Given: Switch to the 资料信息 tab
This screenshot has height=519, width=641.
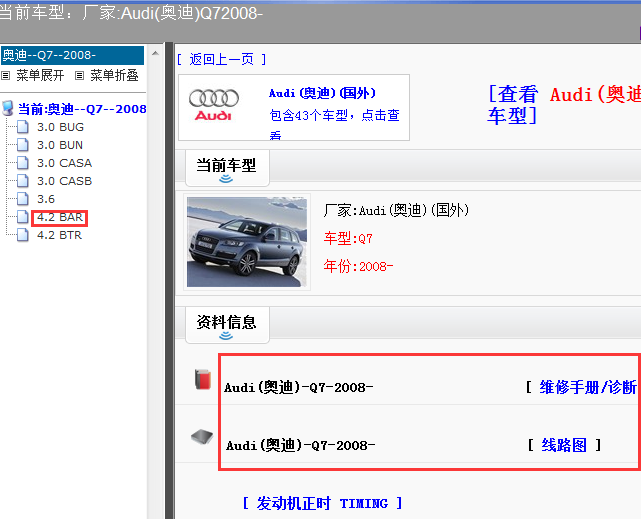Looking at the screenshot, I should point(227,324).
